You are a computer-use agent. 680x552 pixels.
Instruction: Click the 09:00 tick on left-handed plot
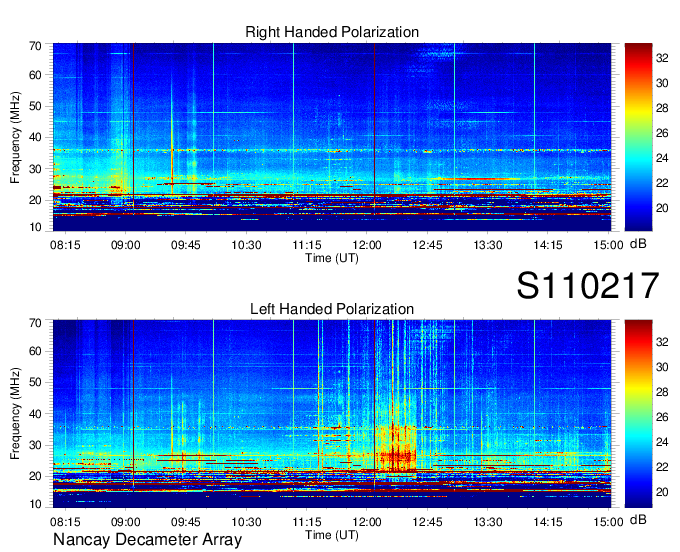coord(125,522)
